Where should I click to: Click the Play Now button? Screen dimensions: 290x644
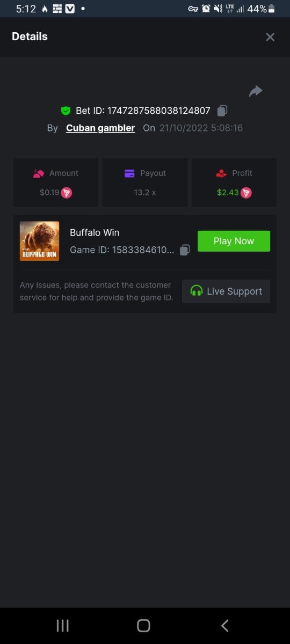click(x=234, y=241)
